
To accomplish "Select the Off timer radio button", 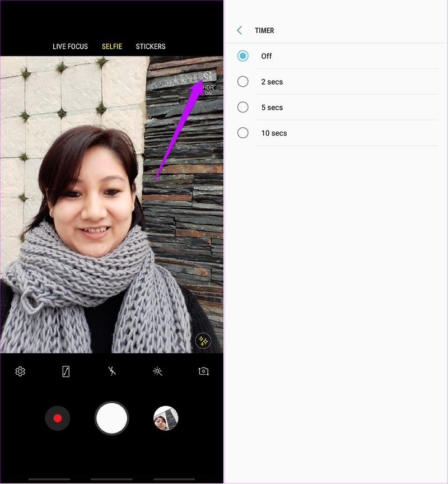I will [x=243, y=56].
